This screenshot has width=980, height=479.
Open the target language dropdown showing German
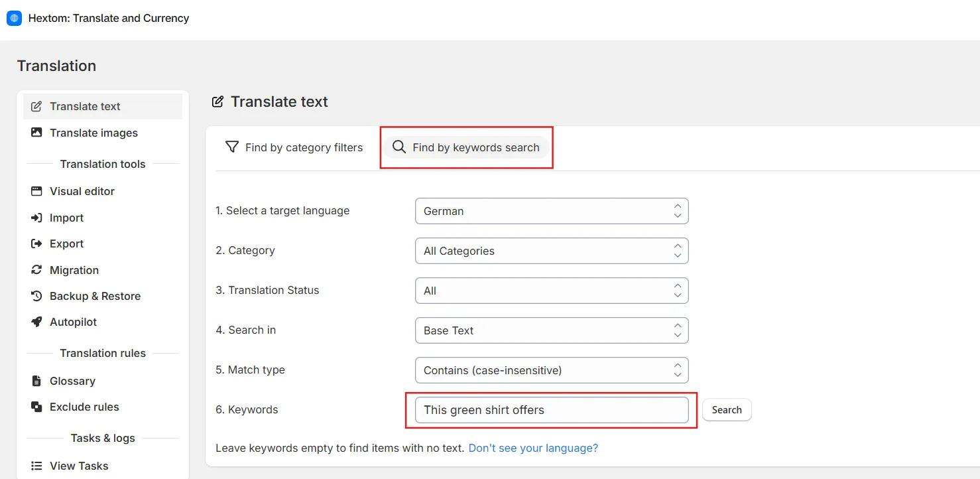tap(552, 211)
